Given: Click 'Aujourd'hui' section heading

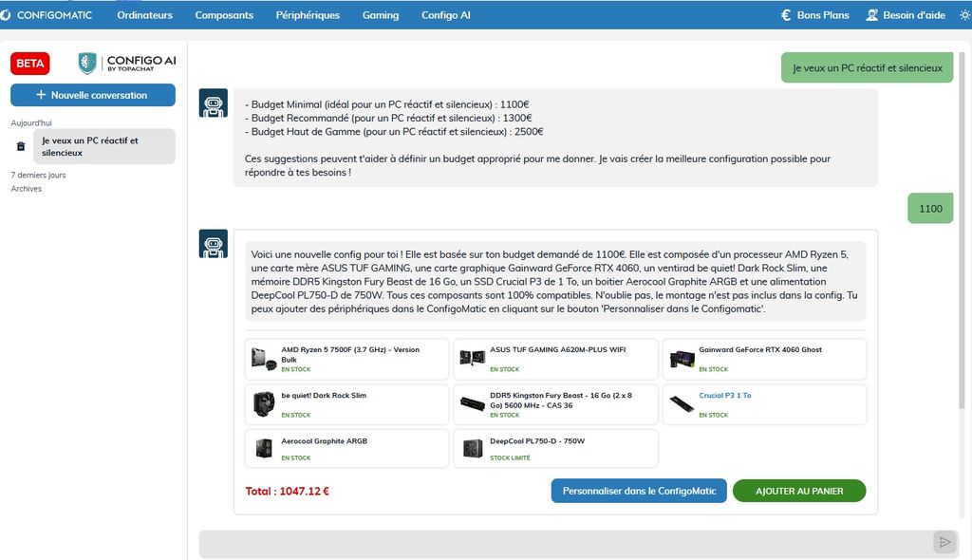Looking at the screenshot, I should [x=31, y=122].
